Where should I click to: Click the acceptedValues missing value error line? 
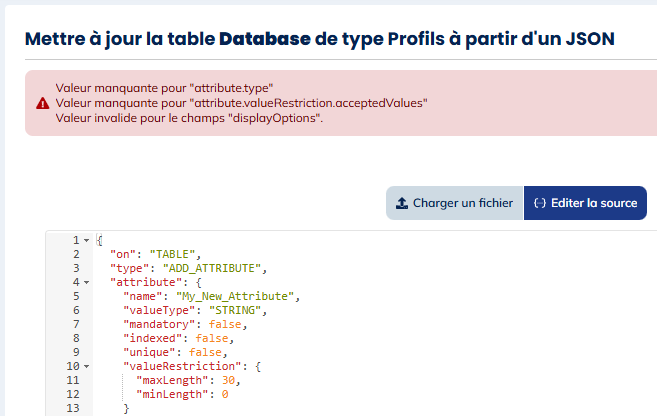tap(242, 103)
